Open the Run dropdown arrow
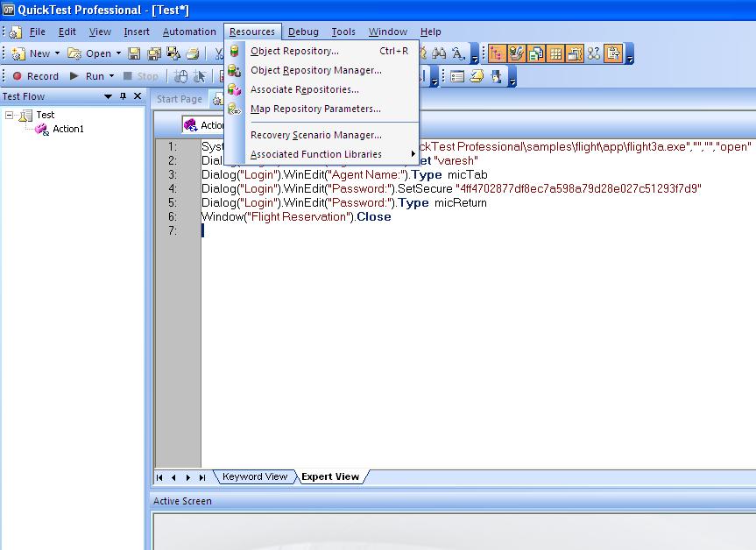 [112, 76]
